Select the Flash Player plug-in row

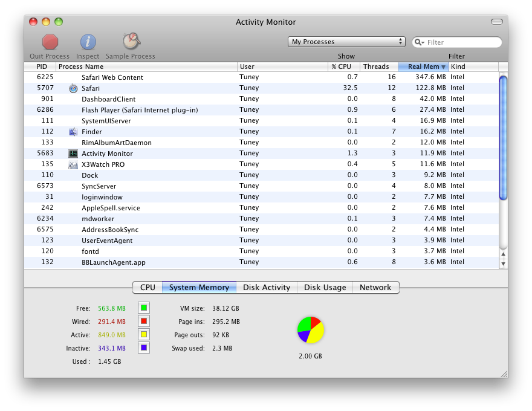tap(261, 110)
